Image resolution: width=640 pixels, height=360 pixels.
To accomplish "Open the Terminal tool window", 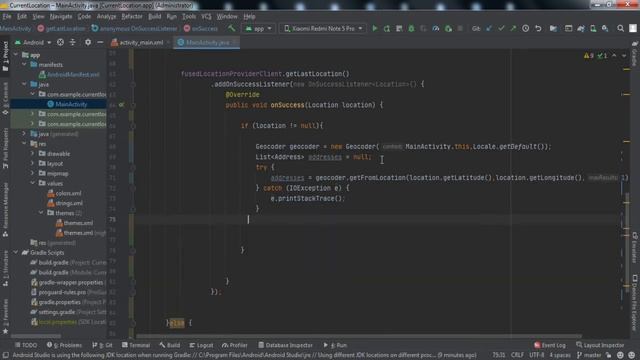I will coord(136,345).
